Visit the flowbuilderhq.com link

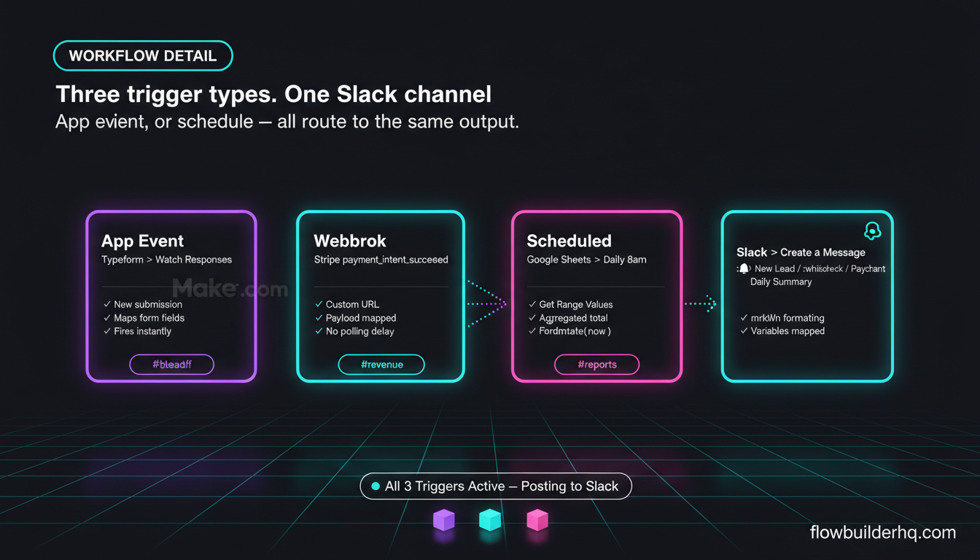click(x=883, y=532)
